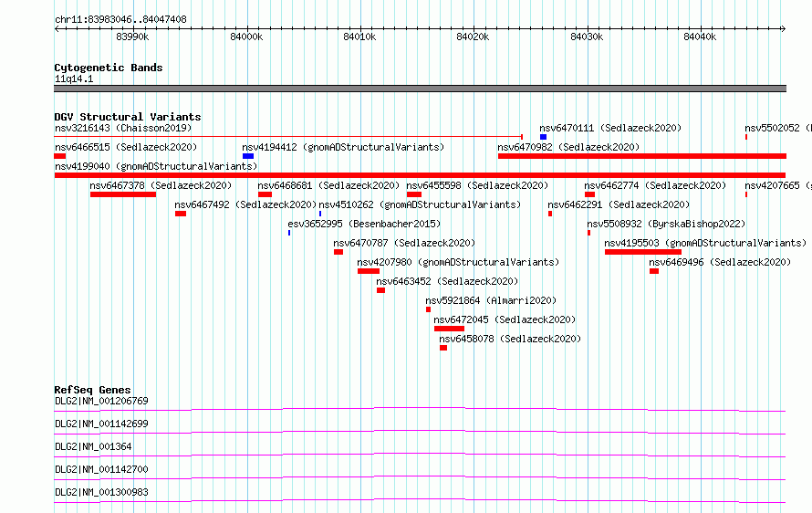Viewport: 812px width, 513px height.
Task: Open nsv6463452 (Sedlazeck2020) label
Action: [x=447, y=281]
